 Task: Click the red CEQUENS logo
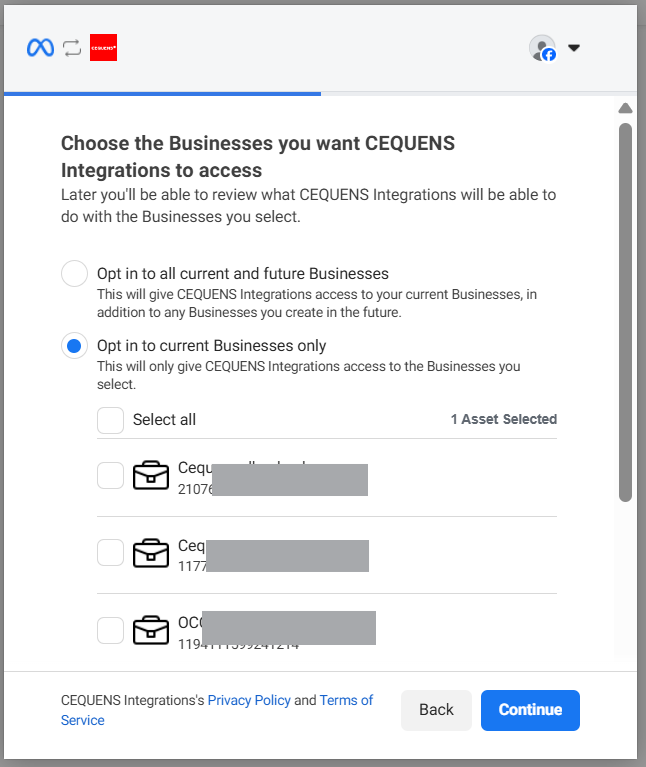pos(103,47)
